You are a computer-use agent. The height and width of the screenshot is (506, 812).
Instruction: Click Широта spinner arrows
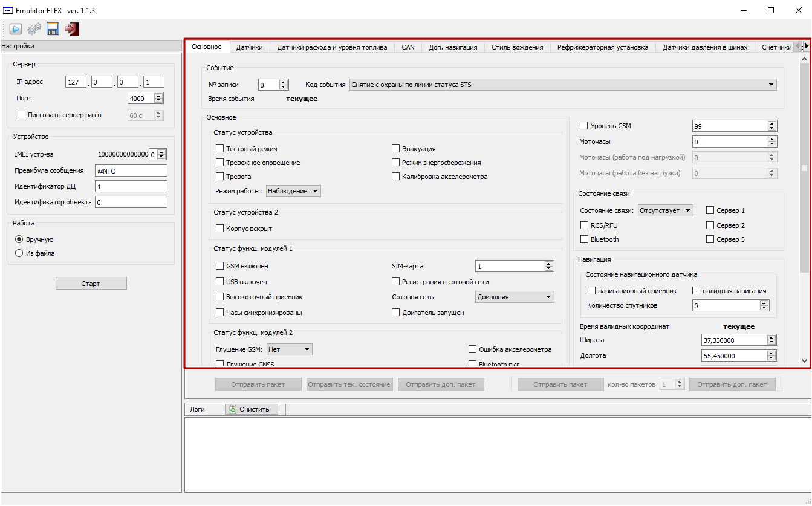tap(771, 340)
